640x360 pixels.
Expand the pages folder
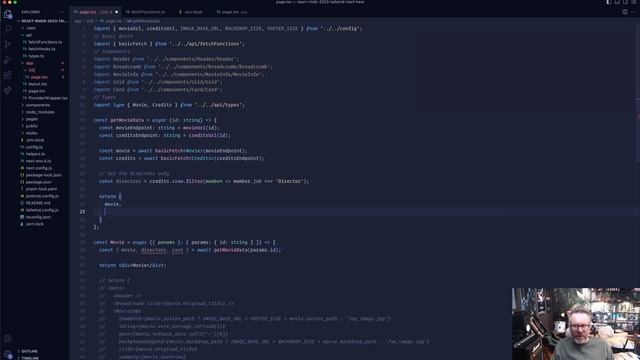pos(32,119)
